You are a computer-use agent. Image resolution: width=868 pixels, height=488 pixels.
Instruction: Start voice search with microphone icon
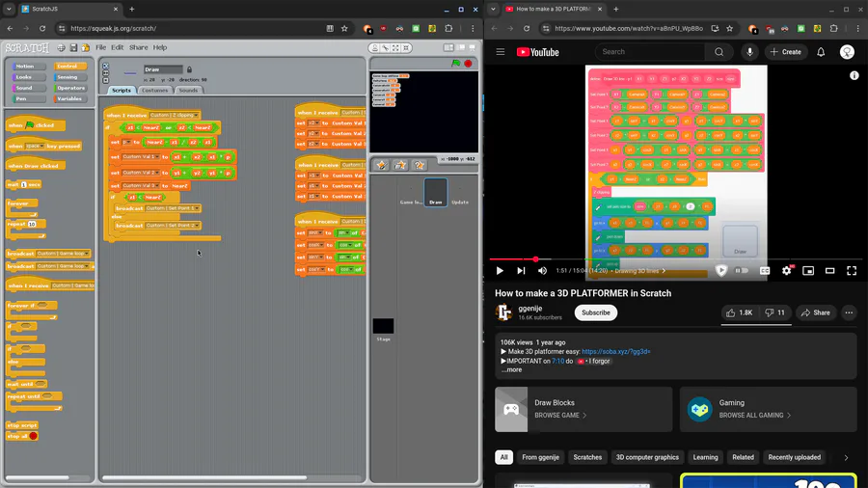pyautogui.click(x=749, y=52)
